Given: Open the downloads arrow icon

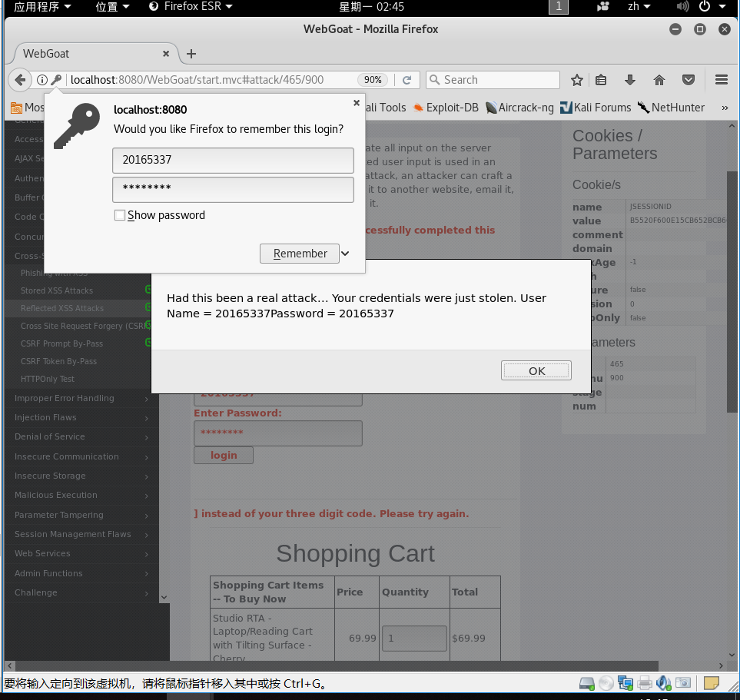Looking at the screenshot, I should (x=630, y=80).
